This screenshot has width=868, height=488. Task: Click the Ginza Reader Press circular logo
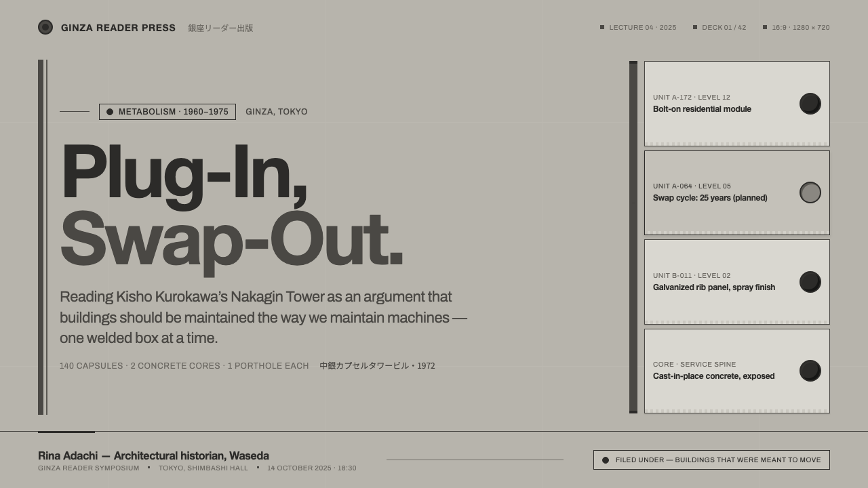pos(45,27)
